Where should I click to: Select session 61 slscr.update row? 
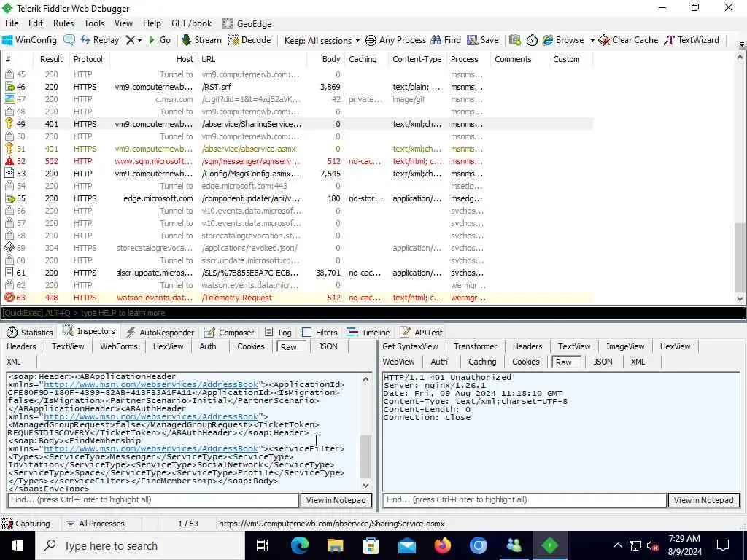coord(298,273)
